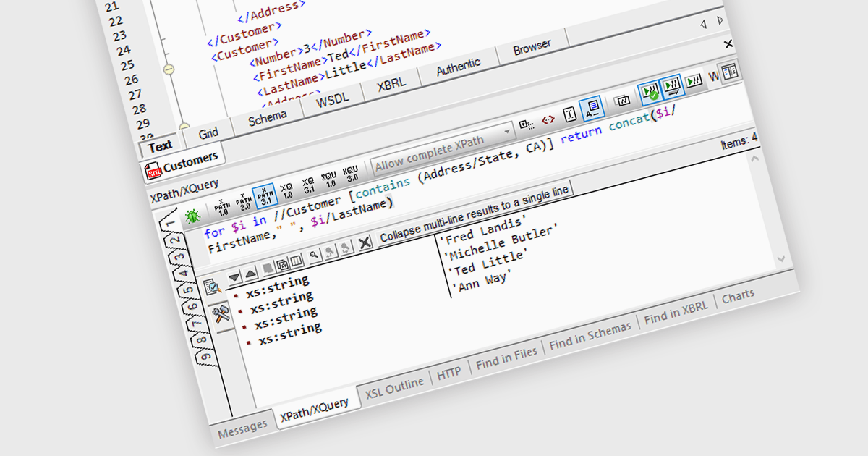This screenshot has width=868, height=456.
Task: Click the down-triangle next result icon
Action: tap(234, 277)
